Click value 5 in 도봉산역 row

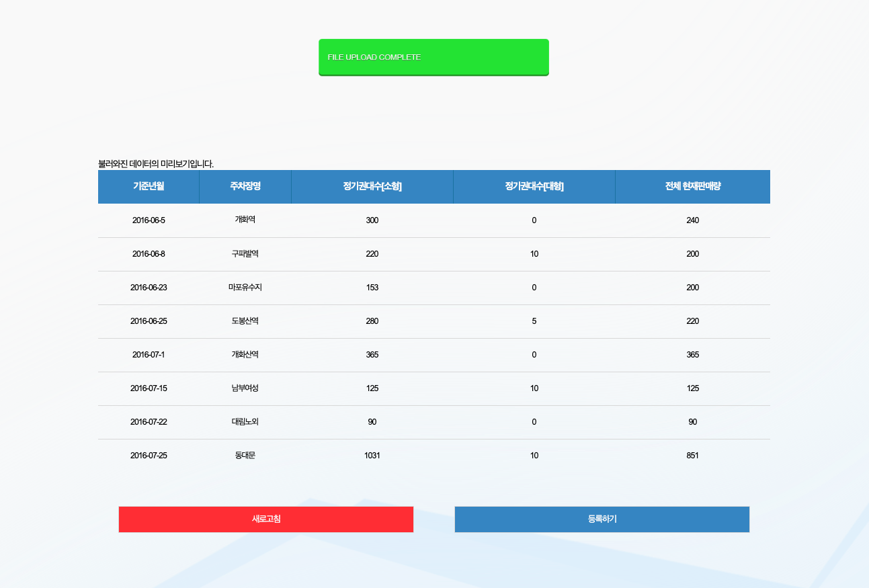(534, 321)
